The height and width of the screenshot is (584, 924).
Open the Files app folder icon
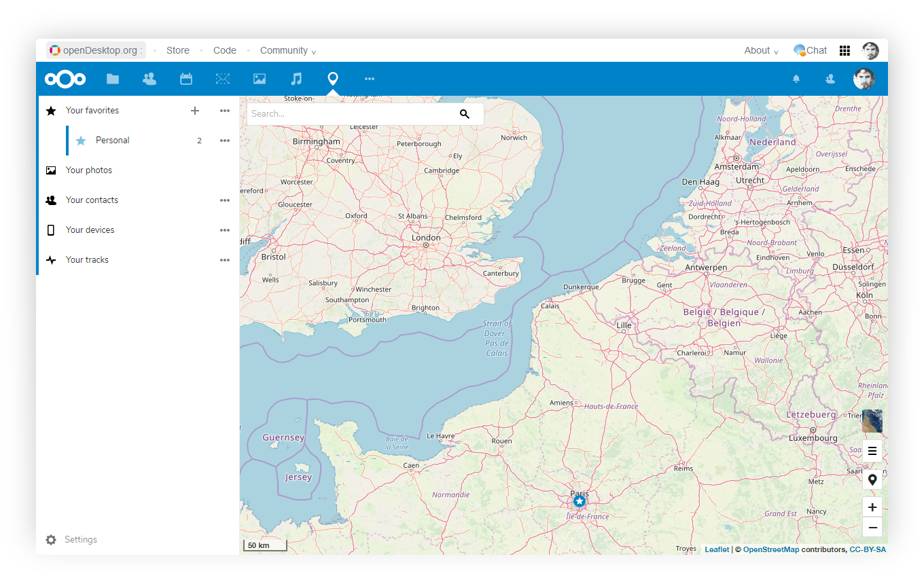pos(113,79)
